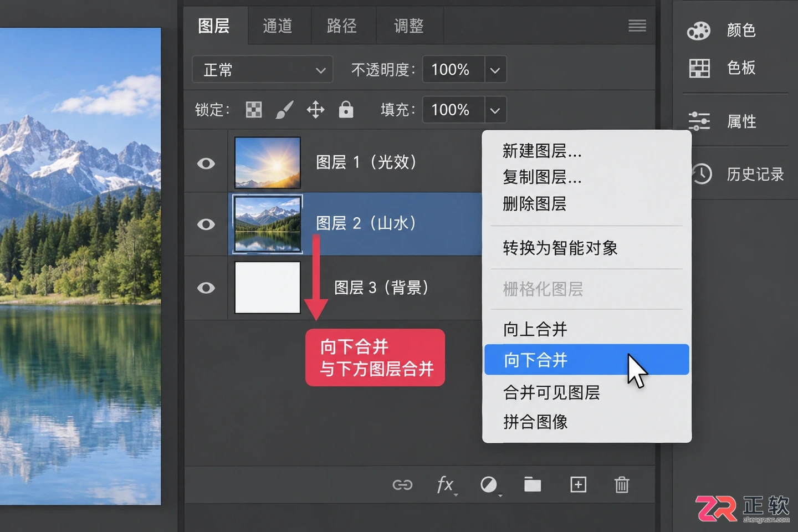Image resolution: width=798 pixels, height=532 pixels.
Task: Select the 图层 3（背景） white thumbnail
Action: [x=268, y=288]
